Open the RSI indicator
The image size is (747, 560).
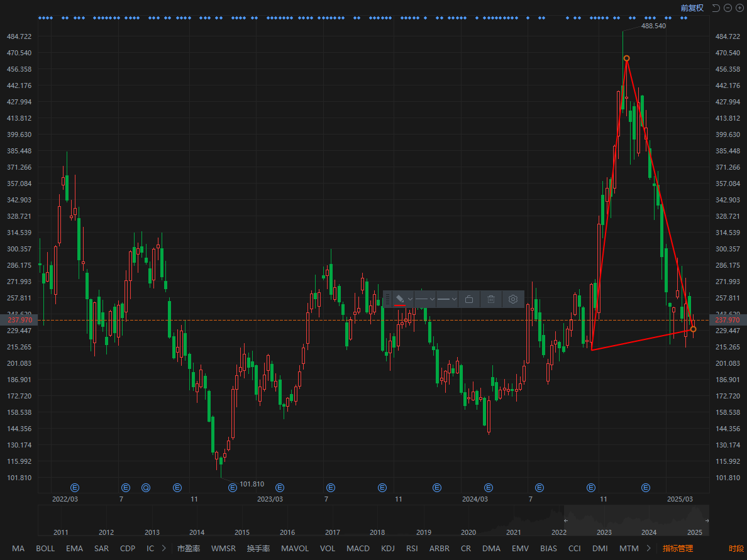[412, 549]
